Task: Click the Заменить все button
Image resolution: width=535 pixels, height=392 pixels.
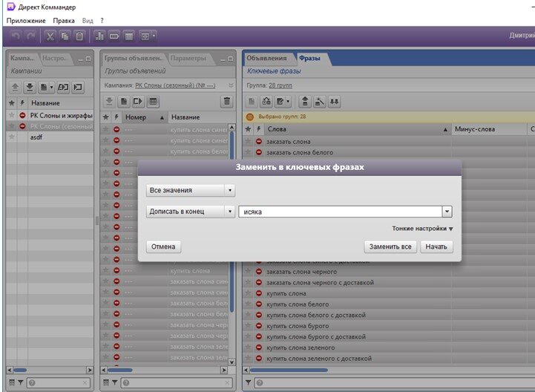Action: tap(390, 246)
